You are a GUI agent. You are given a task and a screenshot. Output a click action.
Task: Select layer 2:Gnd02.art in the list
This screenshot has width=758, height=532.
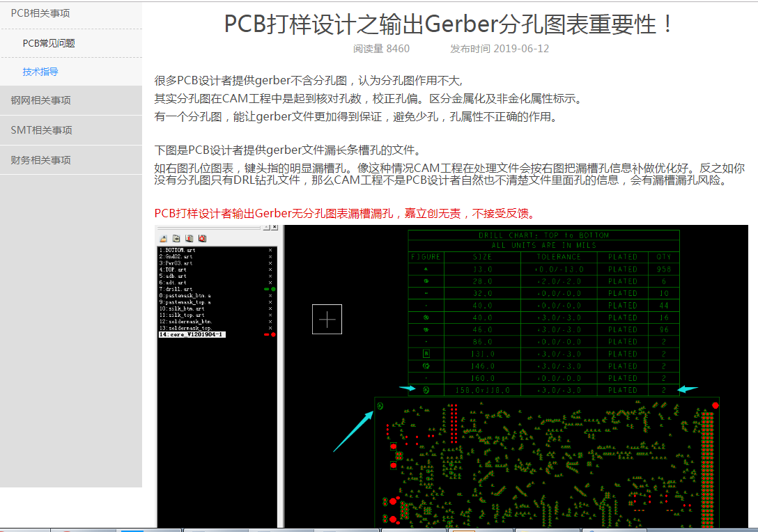pyautogui.click(x=176, y=256)
